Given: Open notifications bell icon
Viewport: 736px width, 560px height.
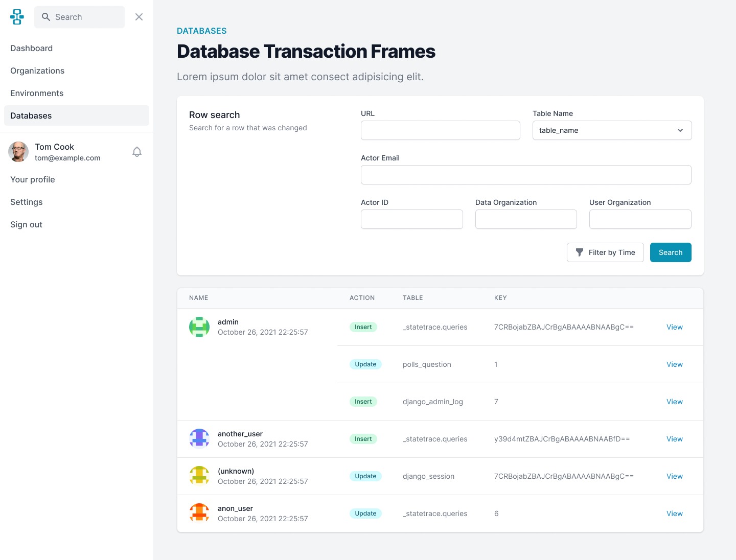Looking at the screenshot, I should click(x=137, y=152).
